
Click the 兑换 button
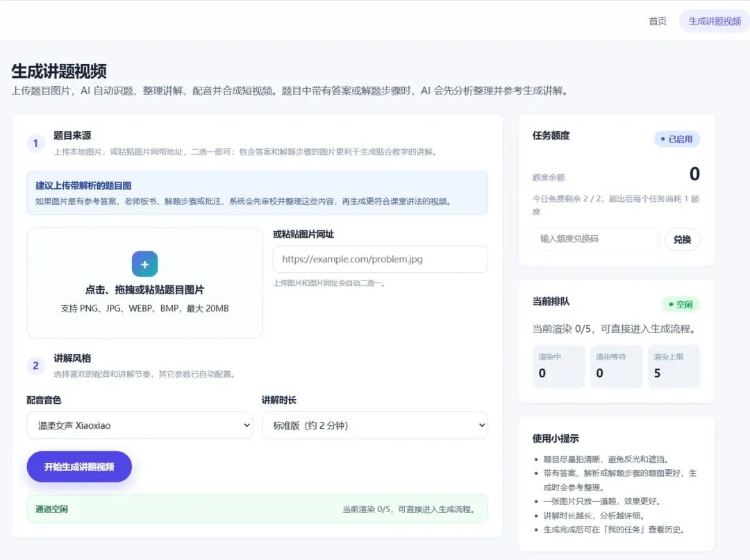682,239
